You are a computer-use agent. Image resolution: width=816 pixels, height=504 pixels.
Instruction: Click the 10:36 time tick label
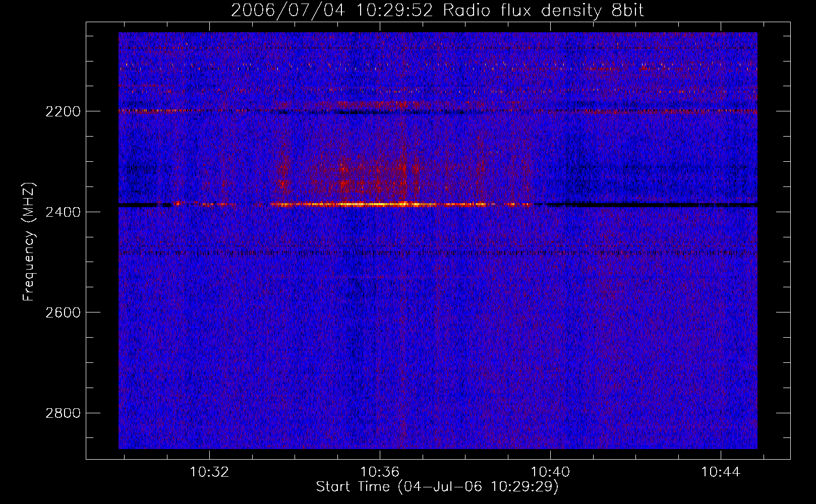(379, 472)
